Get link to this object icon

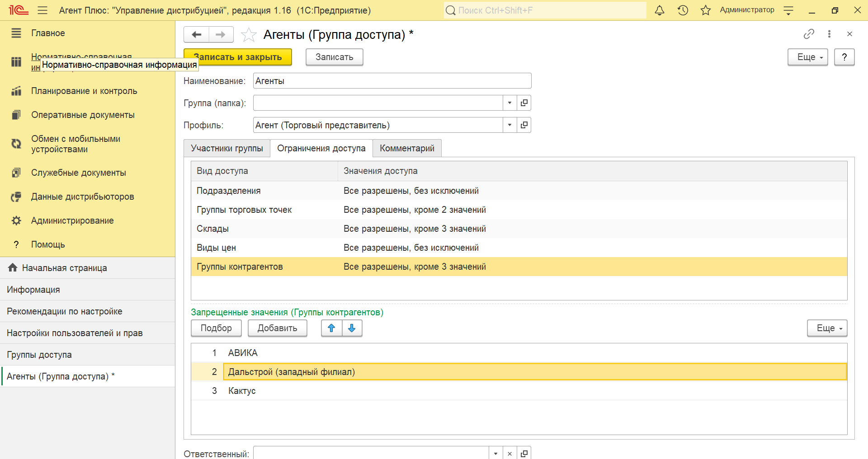[809, 34]
